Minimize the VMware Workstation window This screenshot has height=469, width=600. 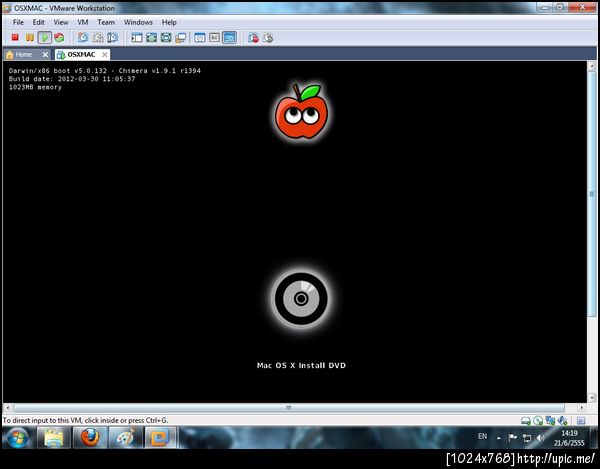click(x=545, y=7)
